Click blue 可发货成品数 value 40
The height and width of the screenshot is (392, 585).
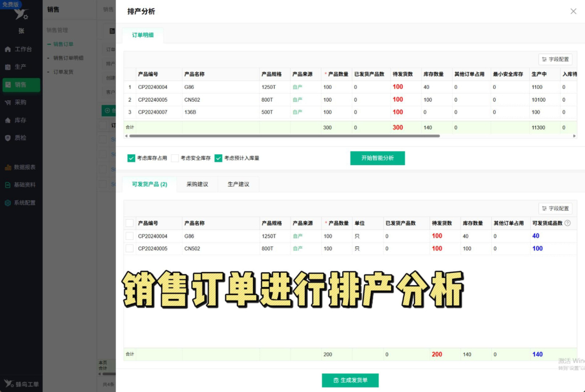click(x=536, y=236)
